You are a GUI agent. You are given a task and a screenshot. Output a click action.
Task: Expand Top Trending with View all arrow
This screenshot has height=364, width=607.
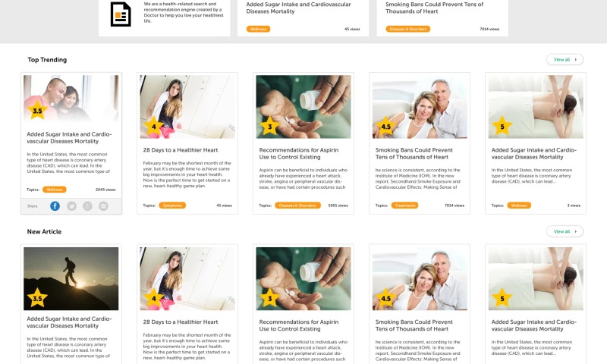point(565,60)
